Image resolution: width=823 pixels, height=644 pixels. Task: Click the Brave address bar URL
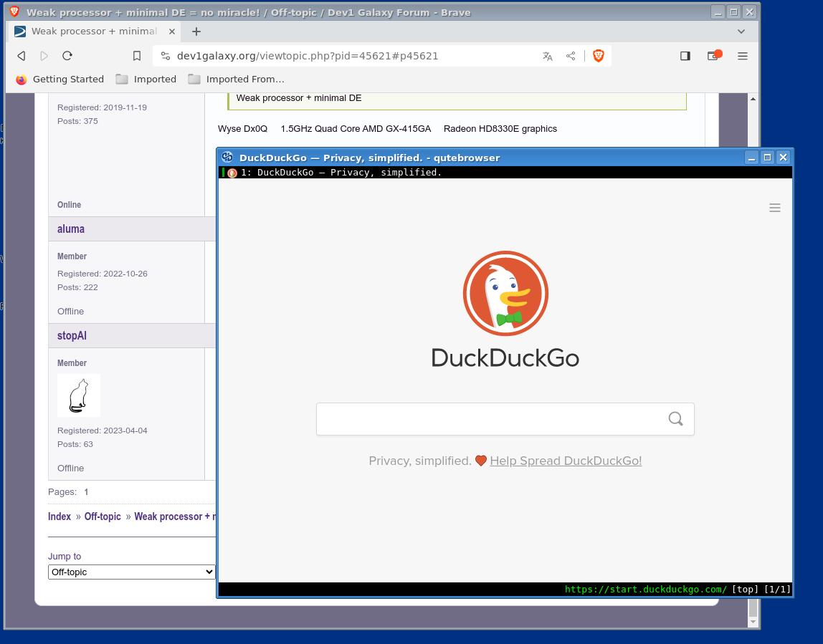point(307,56)
